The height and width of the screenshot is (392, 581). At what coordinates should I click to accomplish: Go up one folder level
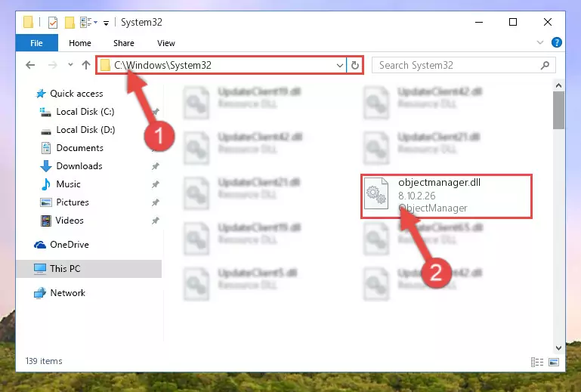[x=86, y=65]
